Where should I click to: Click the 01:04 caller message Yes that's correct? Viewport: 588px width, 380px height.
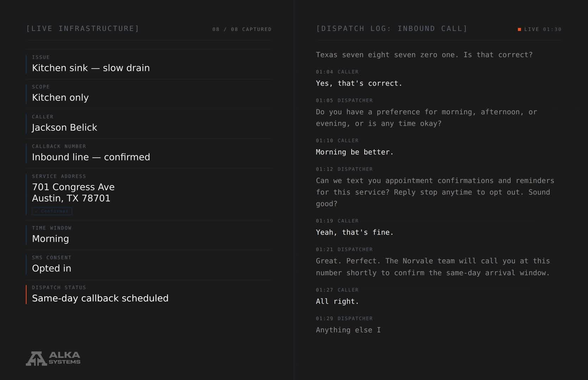[359, 83]
